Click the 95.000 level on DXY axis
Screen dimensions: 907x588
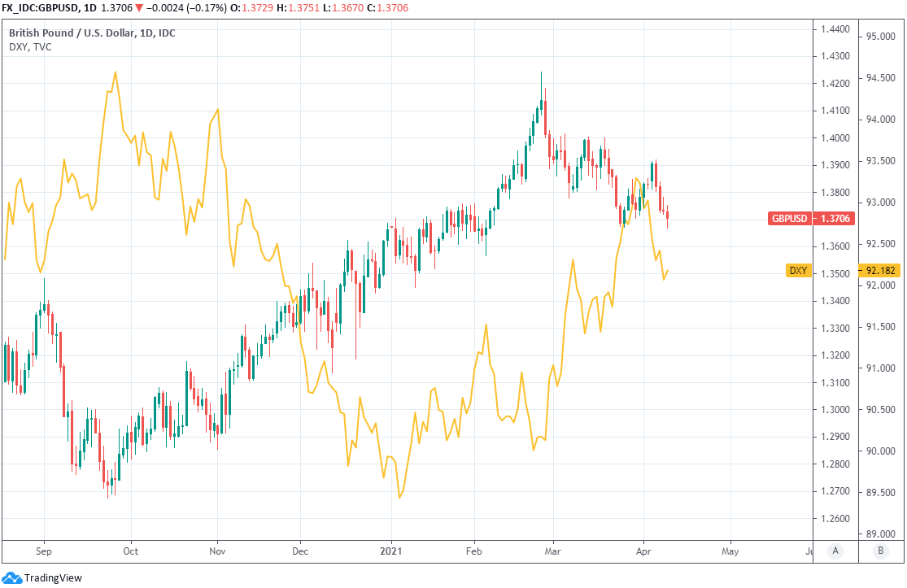click(881, 37)
